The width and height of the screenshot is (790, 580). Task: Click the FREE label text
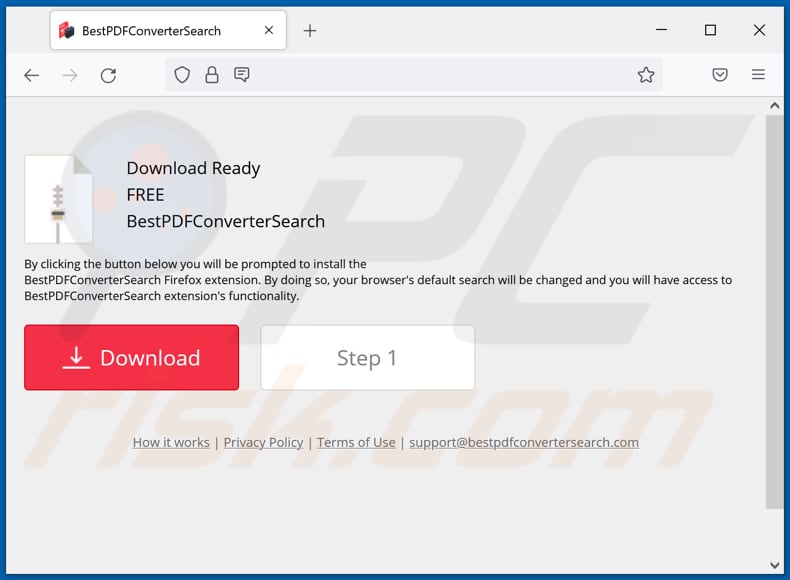coord(146,195)
